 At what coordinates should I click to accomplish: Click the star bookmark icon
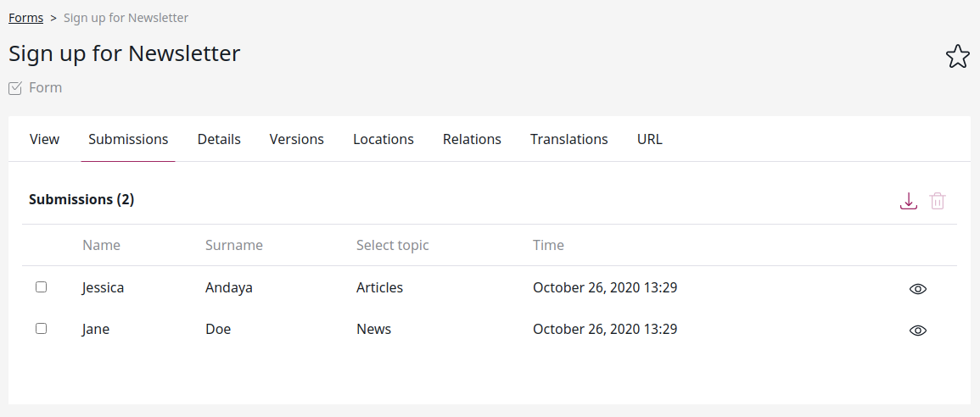coord(957,57)
